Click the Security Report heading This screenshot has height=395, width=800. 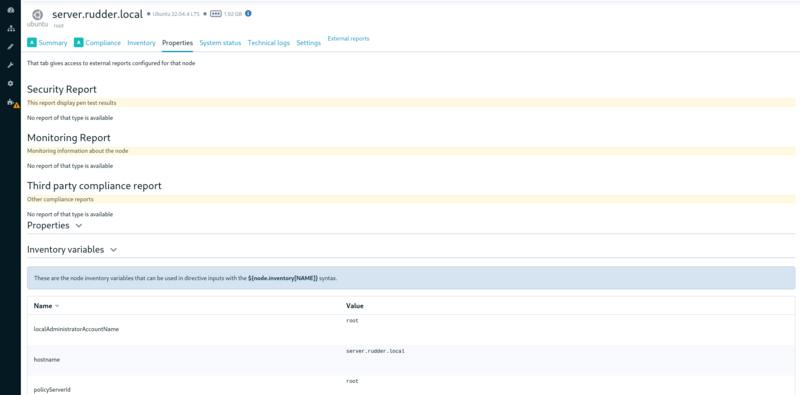(x=62, y=89)
